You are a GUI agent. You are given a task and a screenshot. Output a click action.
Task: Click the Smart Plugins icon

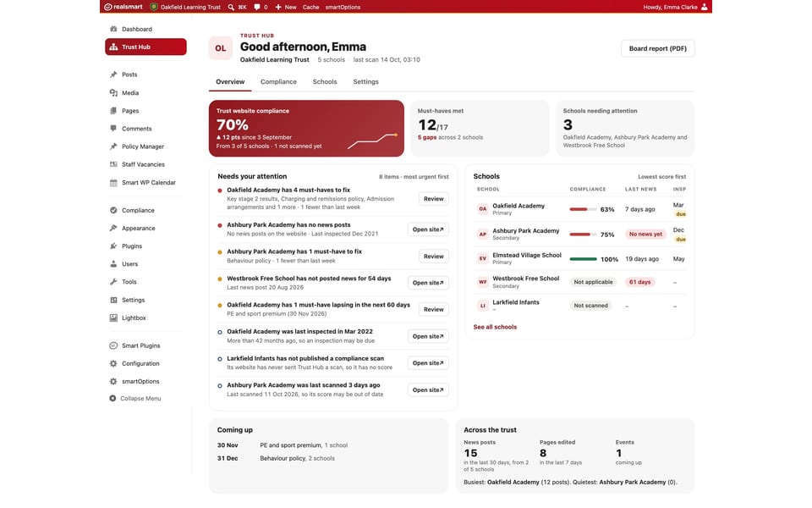(113, 345)
